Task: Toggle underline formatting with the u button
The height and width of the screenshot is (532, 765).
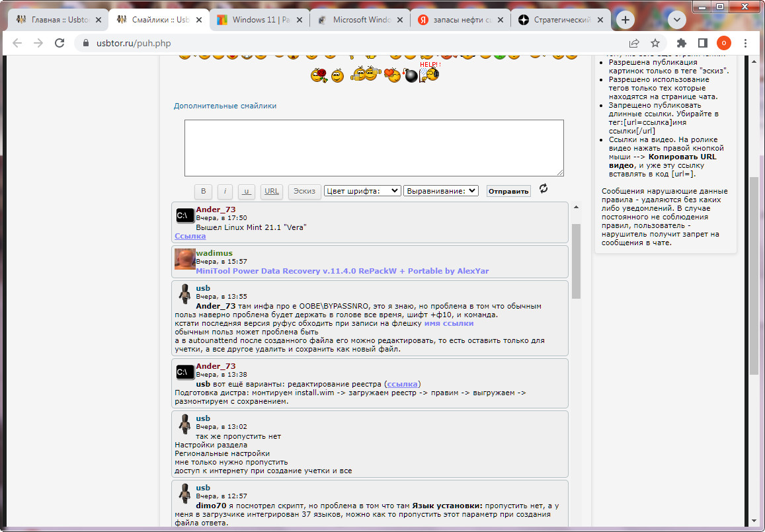Action: click(247, 191)
